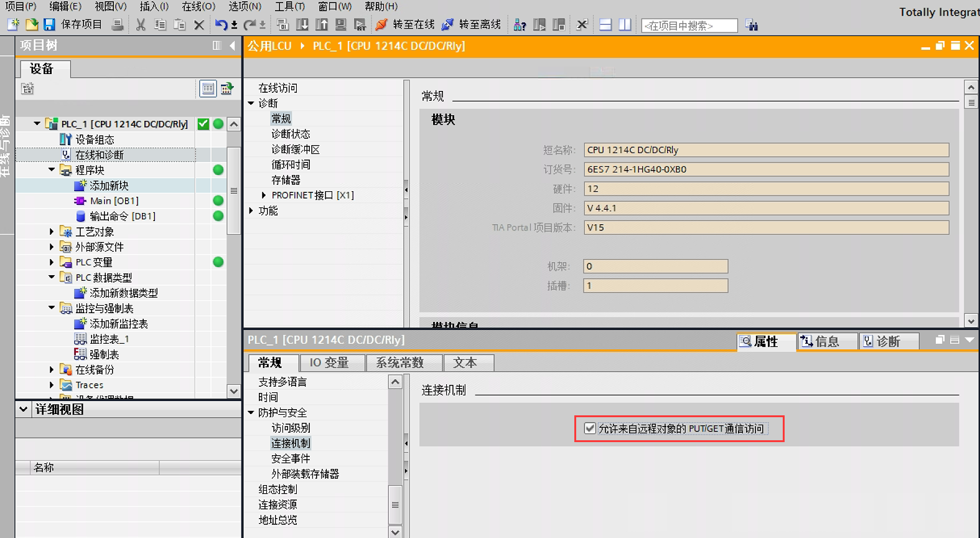Open the 项目(P) menu
The height and width of the screenshot is (538, 980).
[x=21, y=6]
